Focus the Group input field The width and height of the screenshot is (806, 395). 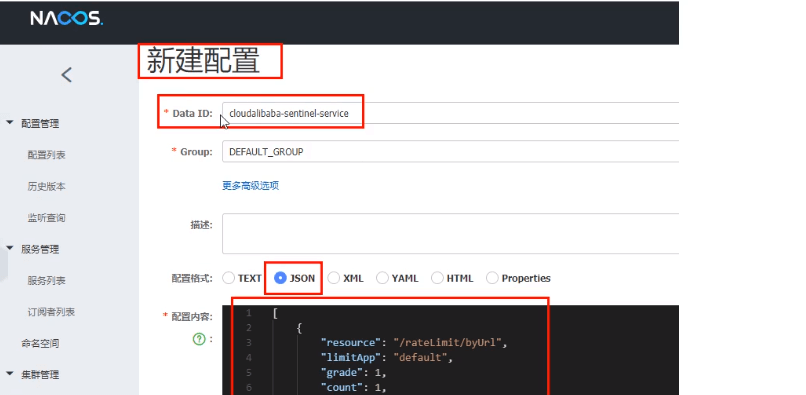pos(450,152)
